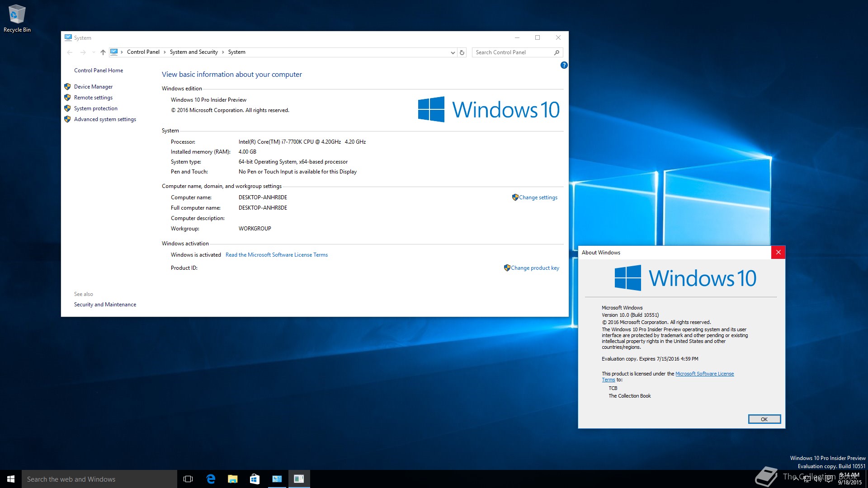This screenshot has height=488, width=868.
Task: Click the volume icon in system tray
Action: click(817, 479)
